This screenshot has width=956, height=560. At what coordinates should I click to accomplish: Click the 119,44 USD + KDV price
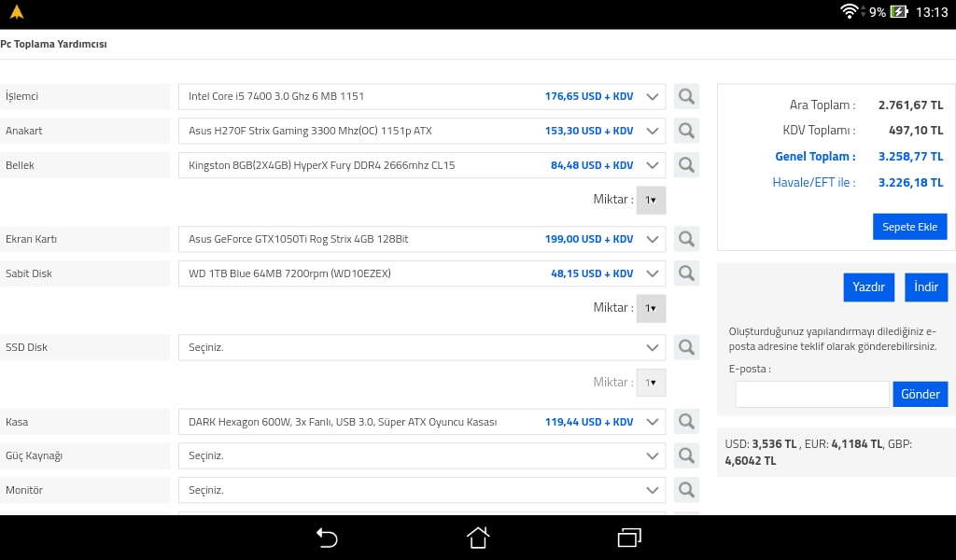(589, 422)
